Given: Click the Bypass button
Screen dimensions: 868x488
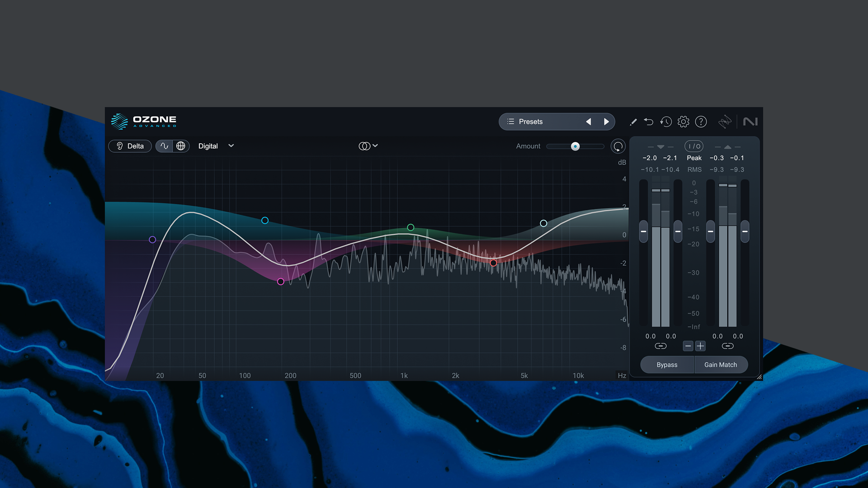Looking at the screenshot, I should [667, 365].
